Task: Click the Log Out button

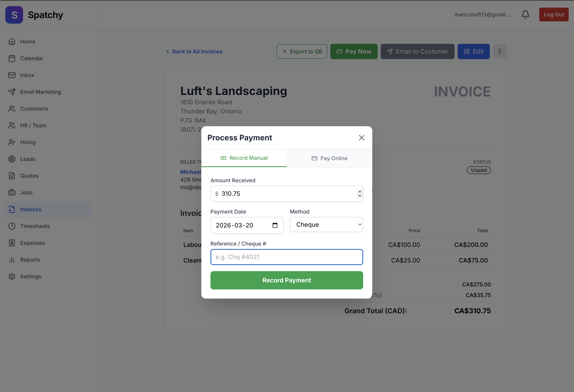Action: [x=554, y=14]
